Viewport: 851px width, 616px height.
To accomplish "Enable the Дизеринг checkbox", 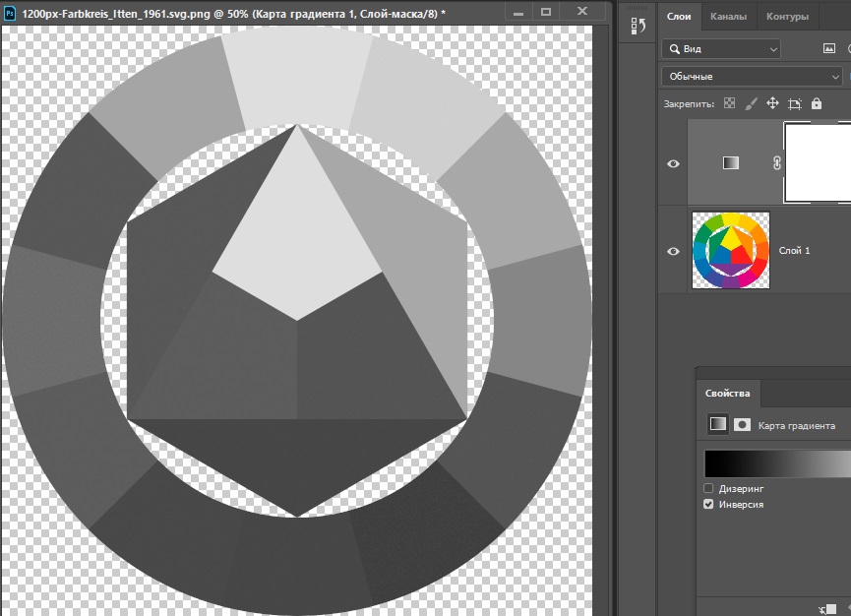I will point(708,488).
